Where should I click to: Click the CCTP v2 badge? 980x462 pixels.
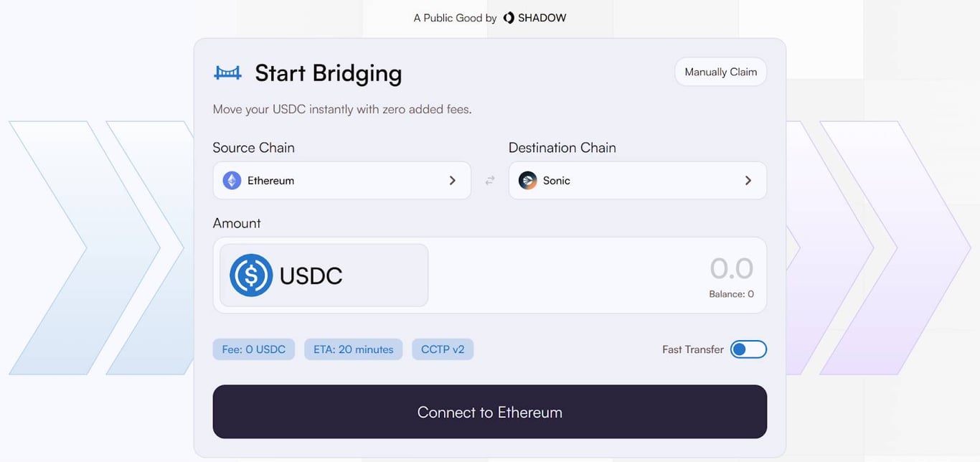(x=443, y=349)
